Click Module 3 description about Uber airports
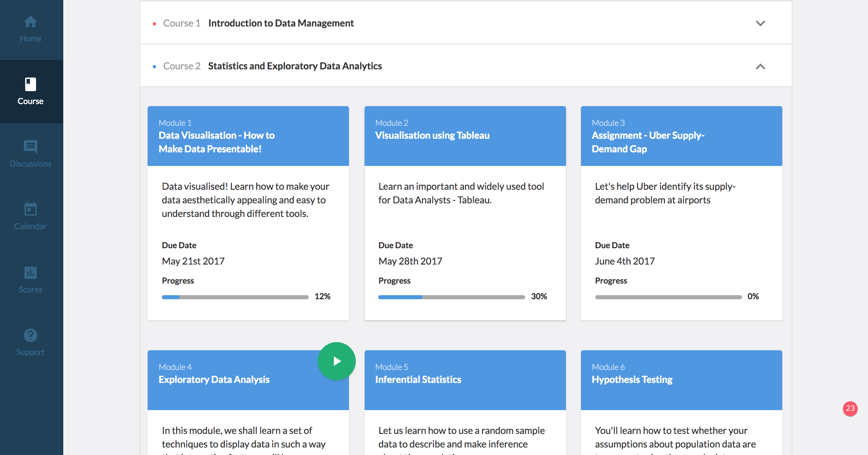Viewport: 868px width, 455px height. 665,193
